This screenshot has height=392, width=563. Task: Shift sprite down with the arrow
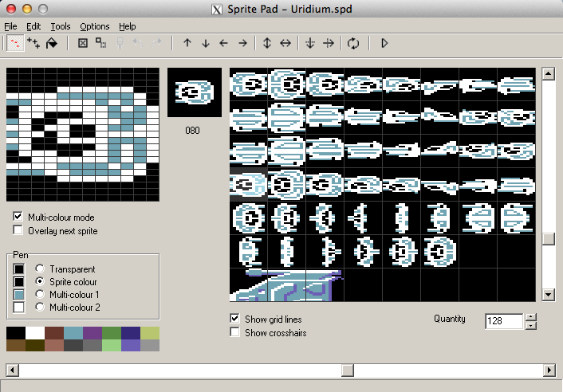[206, 43]
